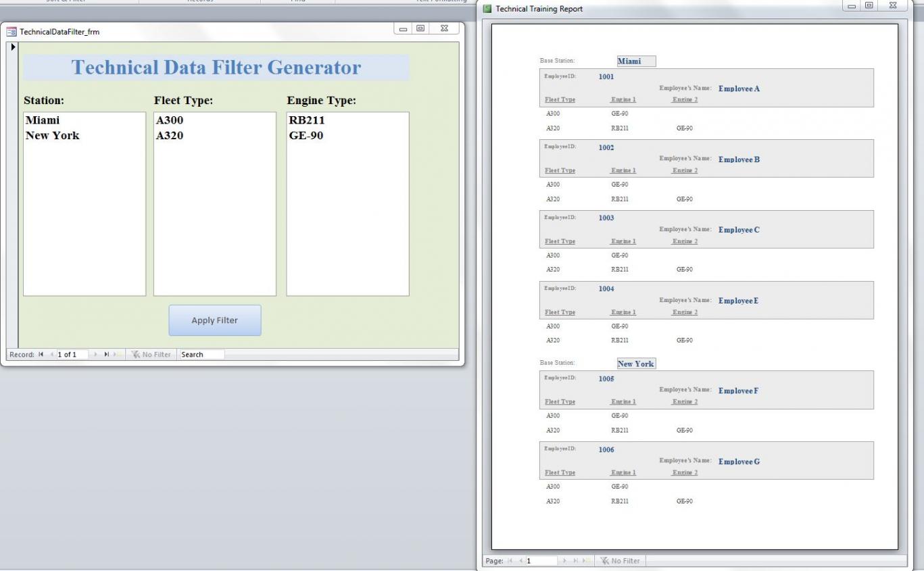924x571 pixels.
Task: Click the Technical Training Report window icon
Action: (487, 9)
